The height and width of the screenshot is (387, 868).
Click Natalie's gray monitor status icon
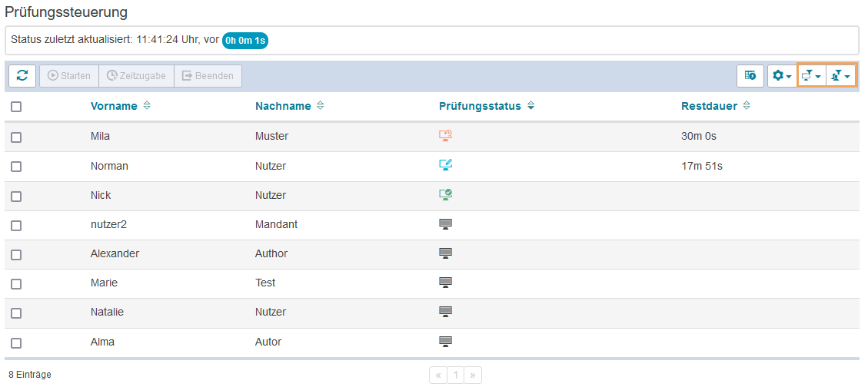446,312
